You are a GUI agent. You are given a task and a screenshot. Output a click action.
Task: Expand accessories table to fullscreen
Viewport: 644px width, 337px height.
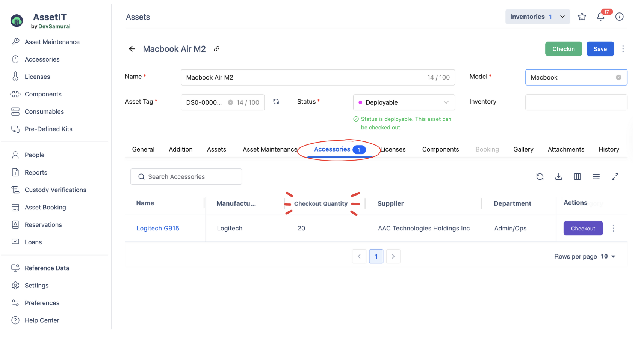[x=615, y=177]
